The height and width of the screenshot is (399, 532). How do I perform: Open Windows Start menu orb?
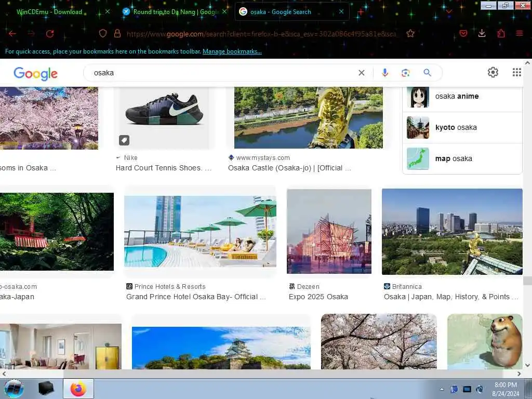(14, 389)
